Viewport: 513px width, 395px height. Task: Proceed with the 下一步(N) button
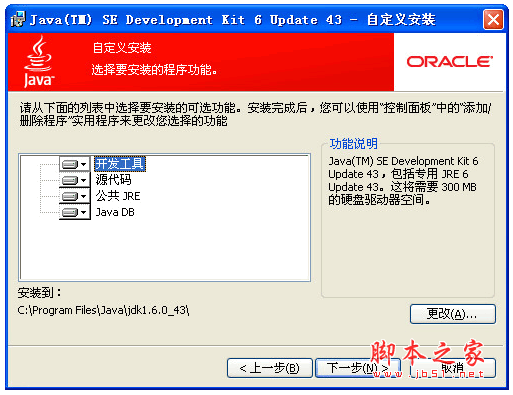click(x=358, y=368)
